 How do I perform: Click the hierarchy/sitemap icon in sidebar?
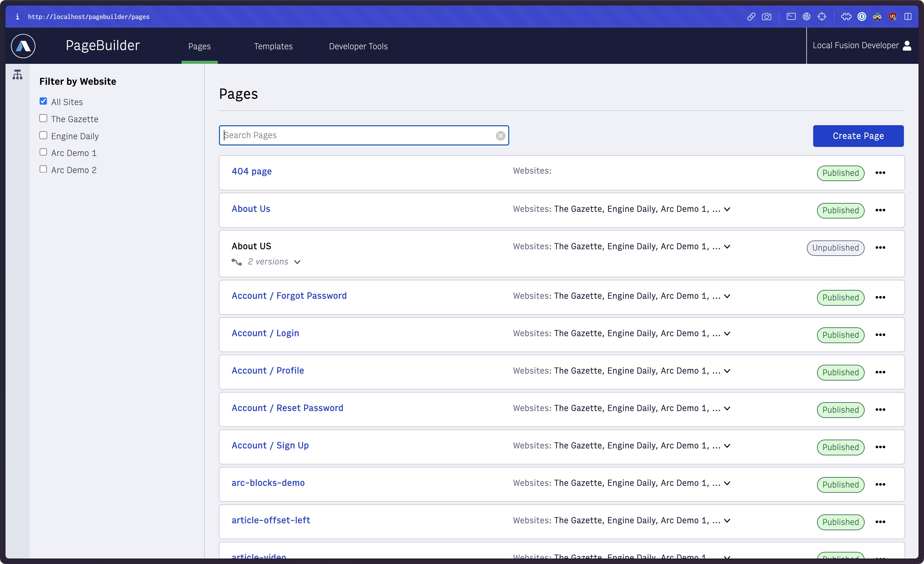pos(18,75)
